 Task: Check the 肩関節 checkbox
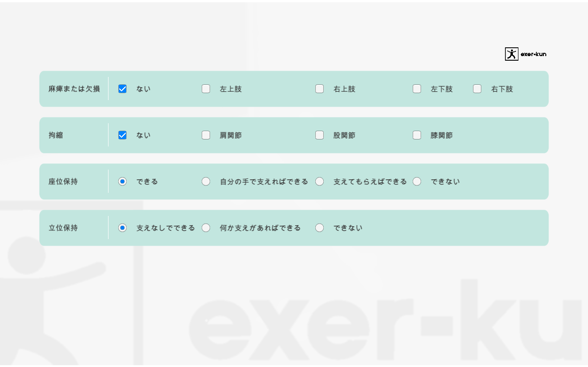click(x=206, y=135)
